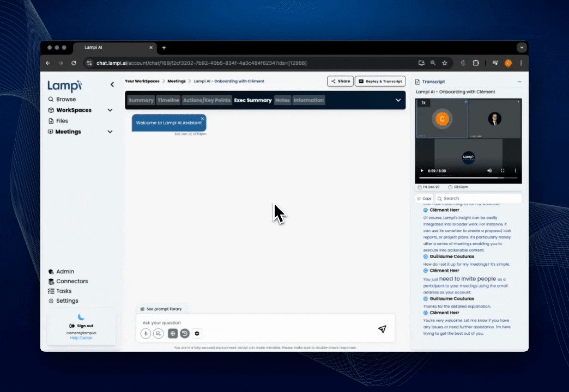Open chat settings gear icon
The height and width of the screenshot is (392, 569).
click(197, 334)
